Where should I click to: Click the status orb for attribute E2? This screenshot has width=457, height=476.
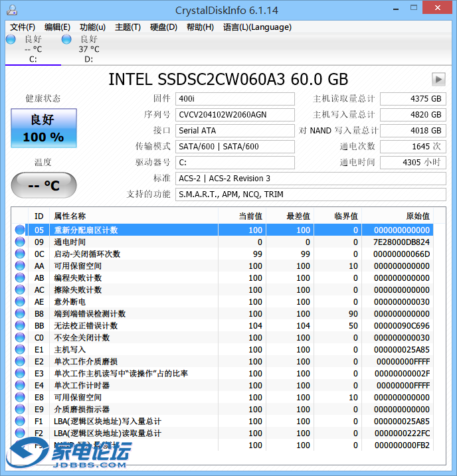pos(20,361)
